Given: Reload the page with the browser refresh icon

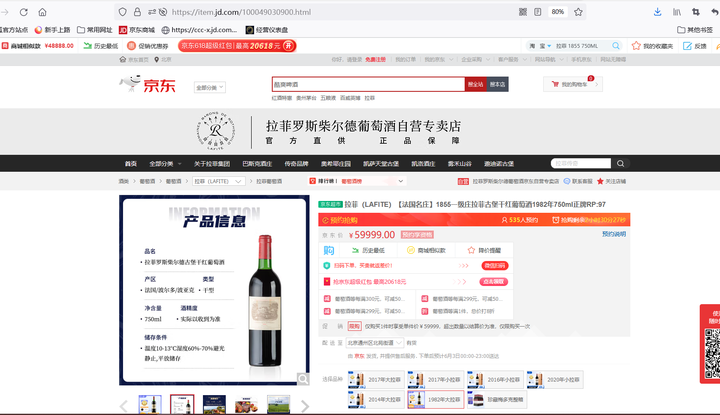Looking at the screenshot, I should (24, 12).
